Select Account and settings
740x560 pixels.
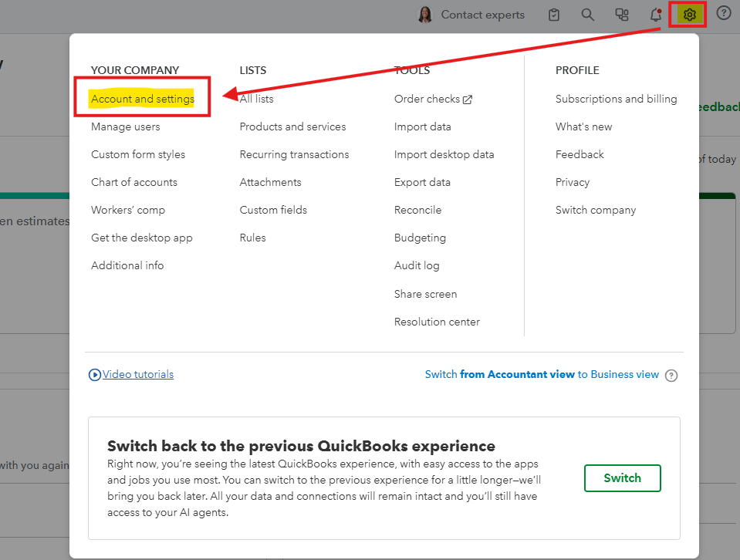tap(143, 99)
